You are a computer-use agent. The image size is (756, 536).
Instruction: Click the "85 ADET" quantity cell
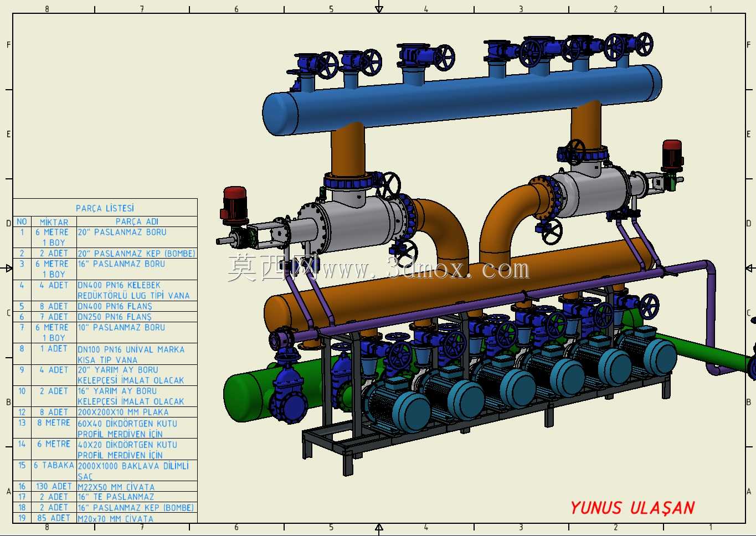click(x=54, y=518)
